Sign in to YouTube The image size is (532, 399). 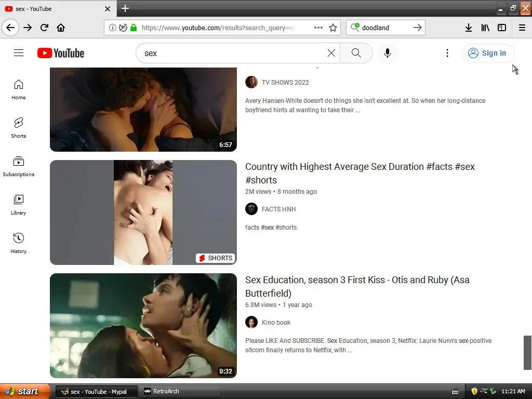488,53
